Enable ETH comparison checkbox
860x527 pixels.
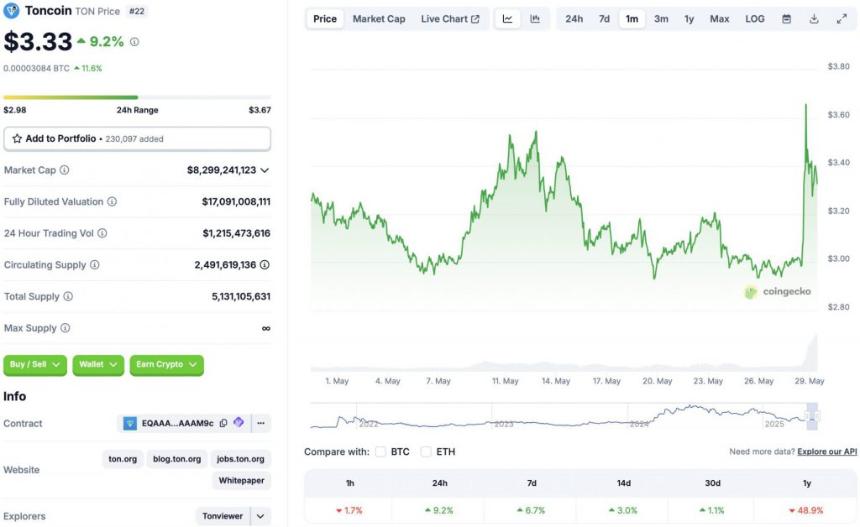[427, 452]
